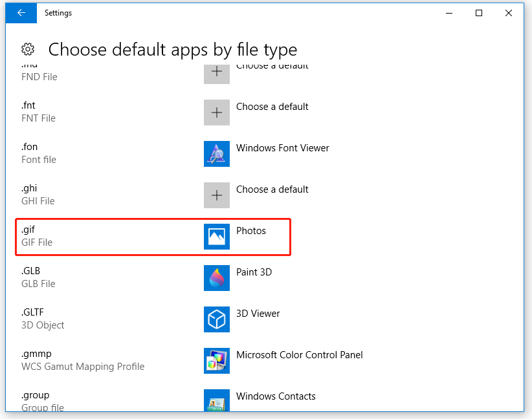The width and height of the screenshot is (532, 419).
Task: Close the Settings window
Action: click(x=508, y=13)
